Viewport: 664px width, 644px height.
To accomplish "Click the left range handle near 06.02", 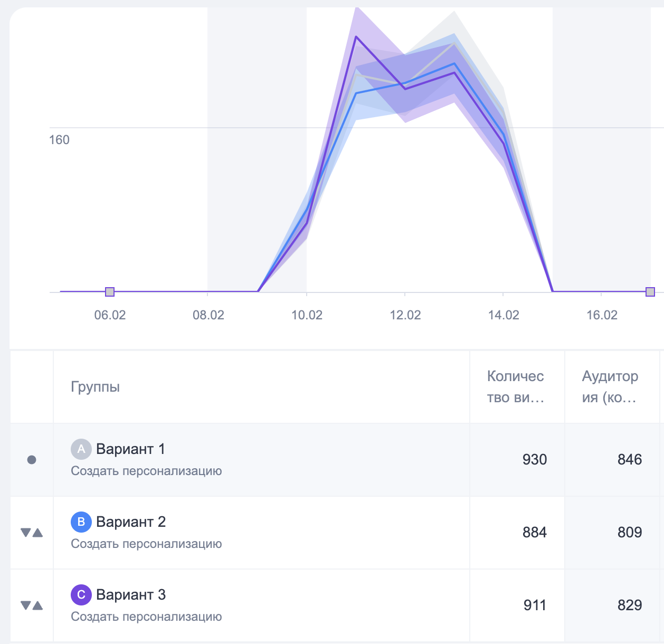I will [110, 292].
